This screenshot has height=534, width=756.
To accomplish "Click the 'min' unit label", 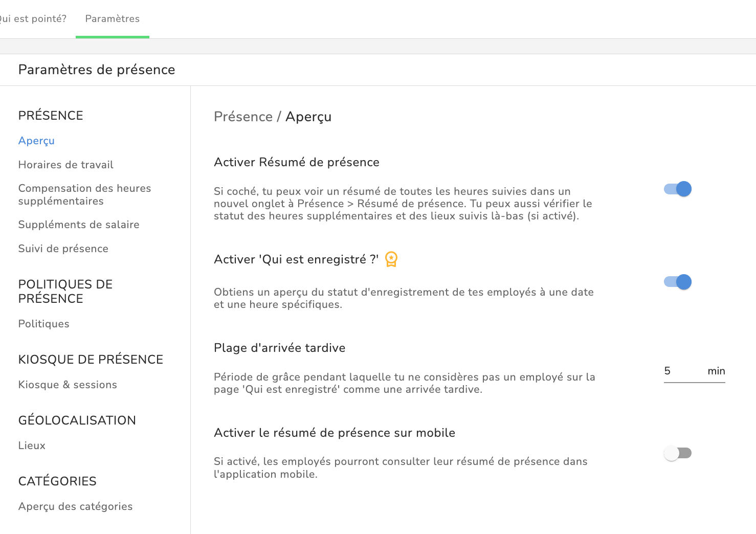I will click(x=716, y=371).
